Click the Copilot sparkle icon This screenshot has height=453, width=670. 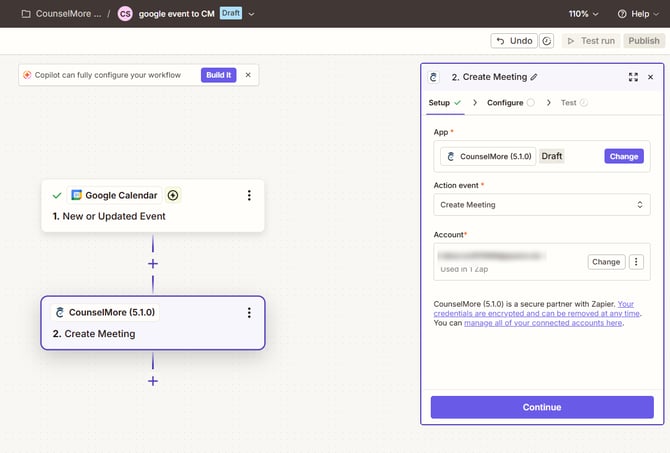(x=27, y=75)
